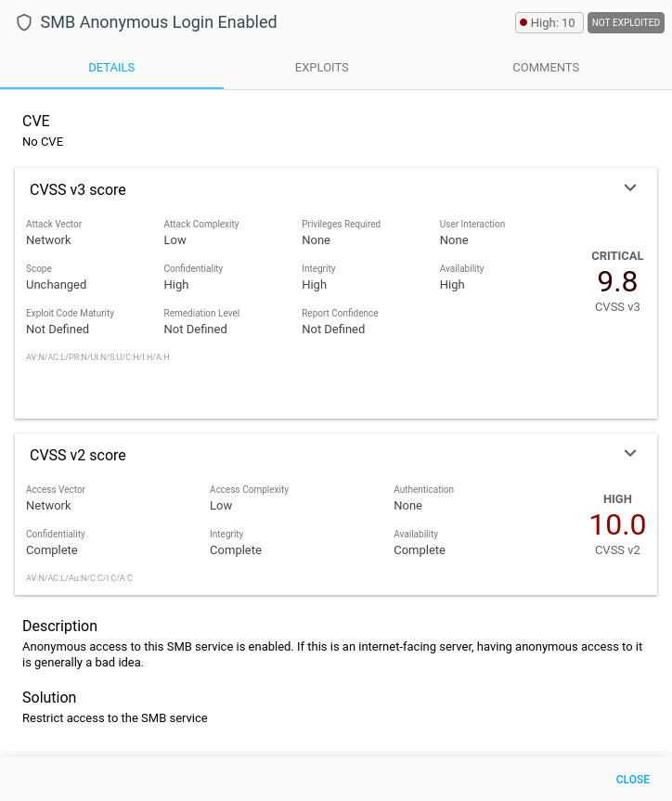Collapse the CVSS v3 score panel chevron
This screenshot has height=801, width=672.
click(x=630, y=188)
